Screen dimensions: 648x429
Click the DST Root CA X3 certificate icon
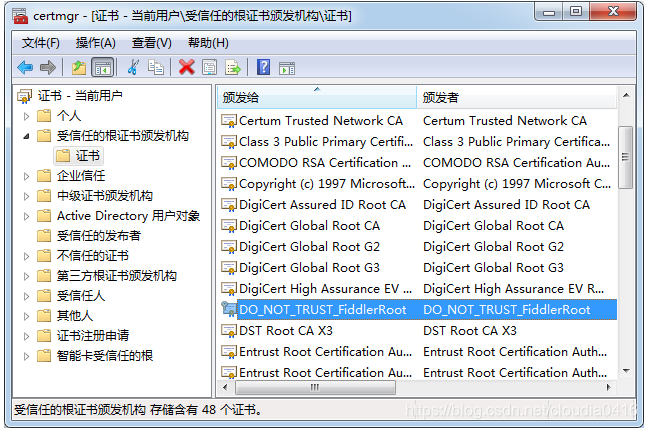point(229,331)
